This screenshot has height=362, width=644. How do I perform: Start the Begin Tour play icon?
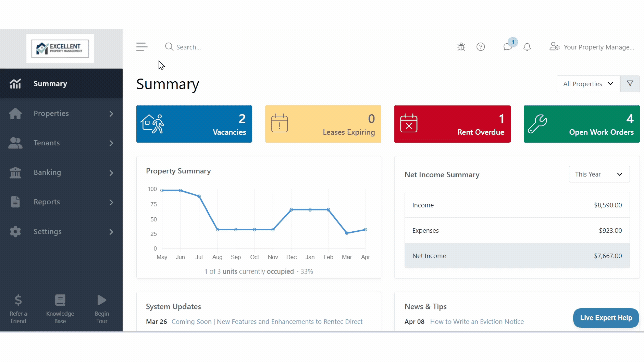pos(102,300)
